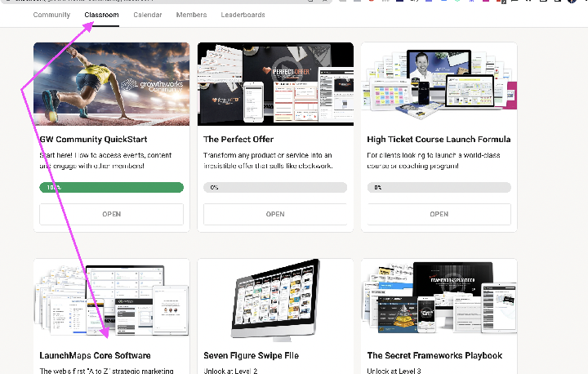Image resolution: width=588 pixels, height=374 pixels.
Task: Click The Secret Frameworks Playbook thumbnail
Action: pos(439,301)
